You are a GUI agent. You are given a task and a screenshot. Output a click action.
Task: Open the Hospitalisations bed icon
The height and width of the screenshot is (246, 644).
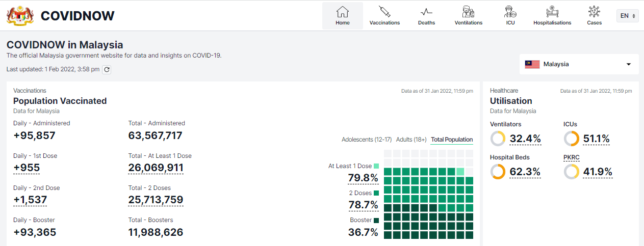coord(552,12)
